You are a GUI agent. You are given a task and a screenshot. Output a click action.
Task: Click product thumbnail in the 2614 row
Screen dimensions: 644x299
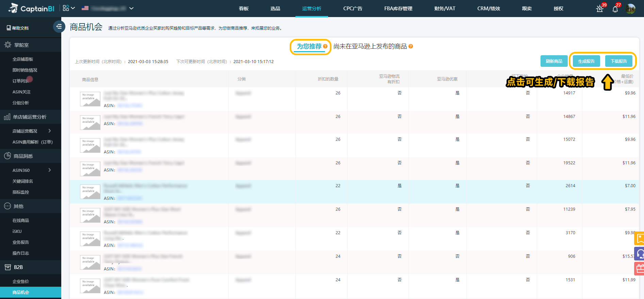(x=90, y=192)
